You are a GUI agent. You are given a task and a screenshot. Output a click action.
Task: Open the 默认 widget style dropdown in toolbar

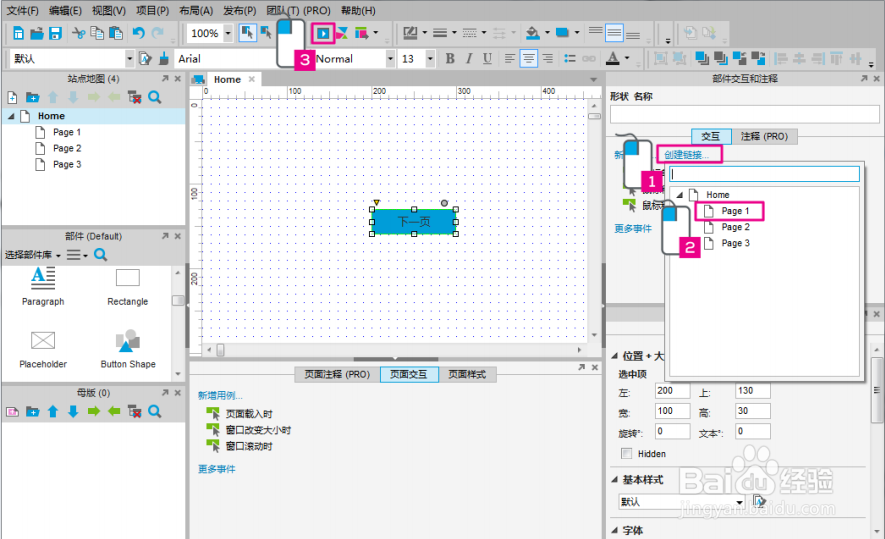[129, 58]
